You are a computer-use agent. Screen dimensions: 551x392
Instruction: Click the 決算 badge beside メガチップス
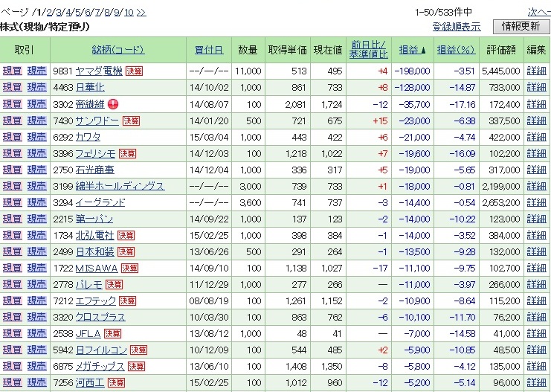136,366
